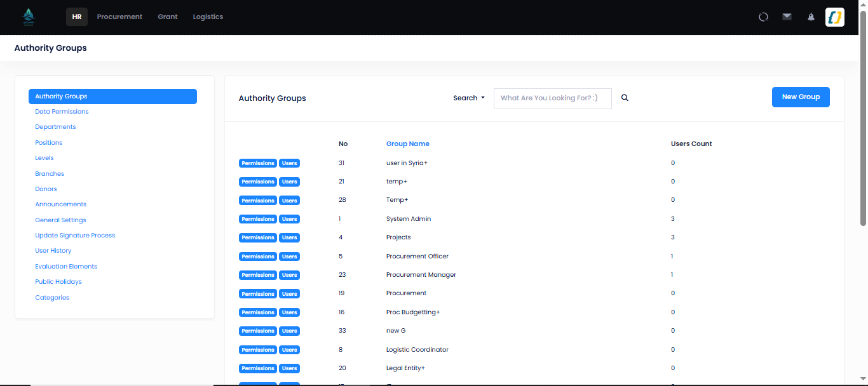The height and width of the screenshot is (386, 868).
Task: Switch to the Grant module tab
Action: pos(168,17)
